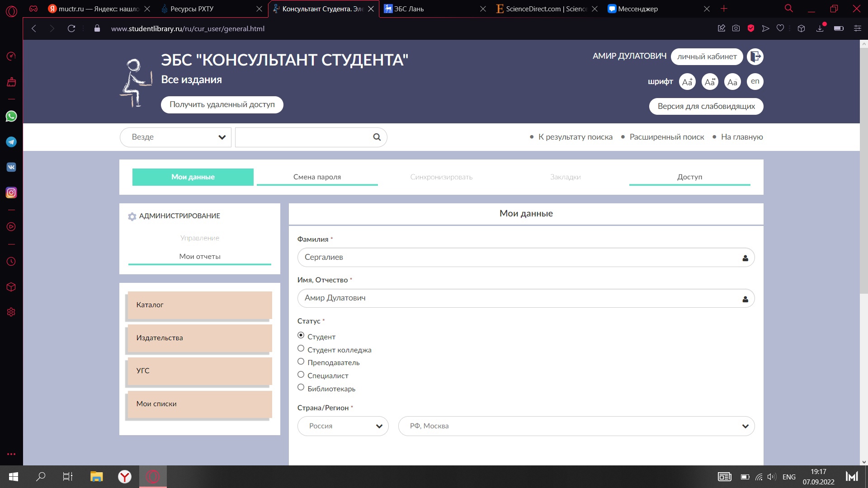868x488 pixels.
Task: Go to На главную link
Action: click(x=742, y=137)
